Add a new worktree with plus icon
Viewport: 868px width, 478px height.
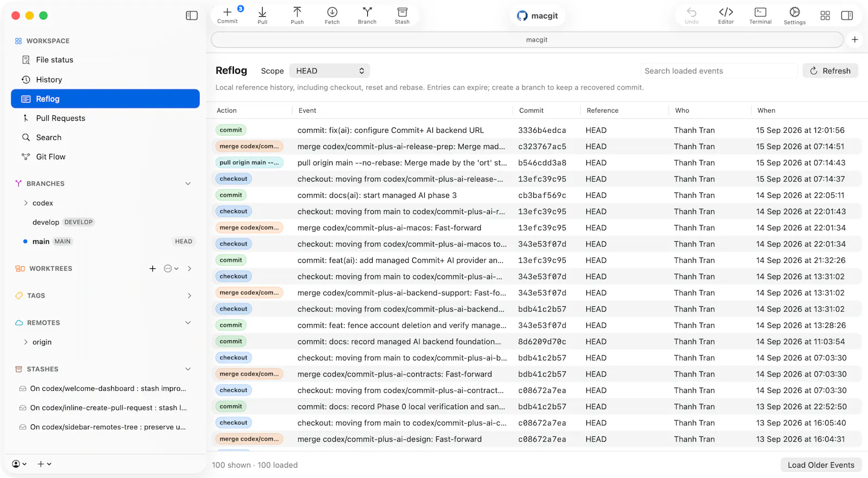(152, 268)
